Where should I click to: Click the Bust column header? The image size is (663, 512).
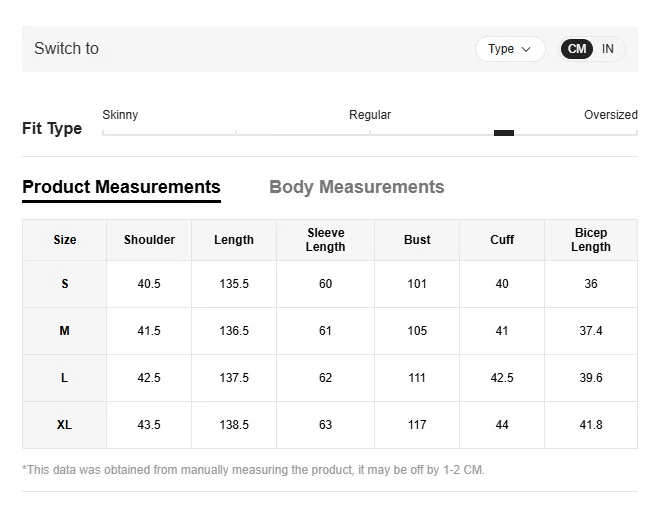417,240
